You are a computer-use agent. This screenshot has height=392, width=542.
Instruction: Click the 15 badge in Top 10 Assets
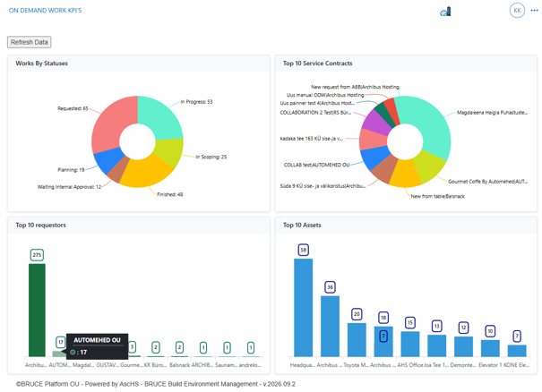click(410, 322)
